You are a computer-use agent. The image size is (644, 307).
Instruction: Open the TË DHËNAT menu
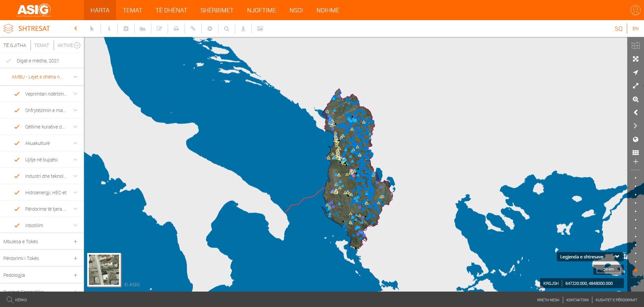[x=171, y=10]
